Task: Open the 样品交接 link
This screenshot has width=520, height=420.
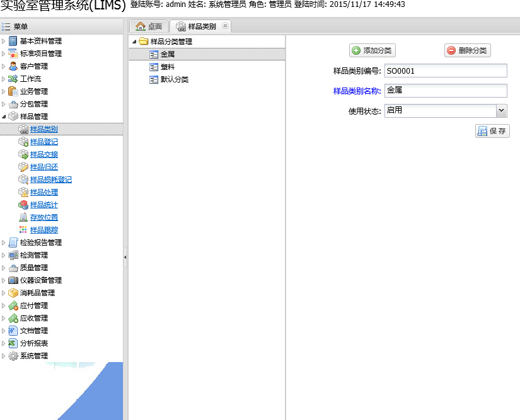Action: coord(44,154)
